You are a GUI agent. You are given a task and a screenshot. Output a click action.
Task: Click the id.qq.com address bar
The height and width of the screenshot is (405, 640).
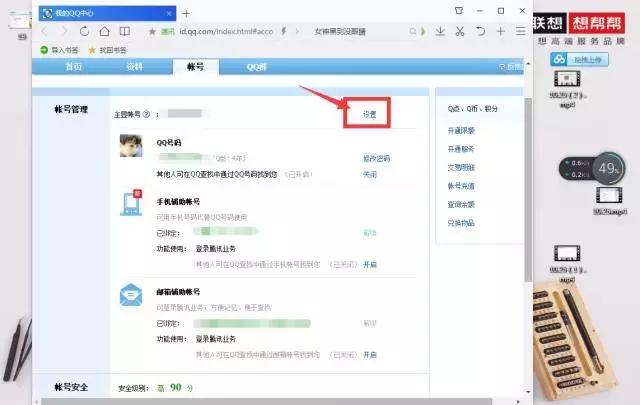226,31
